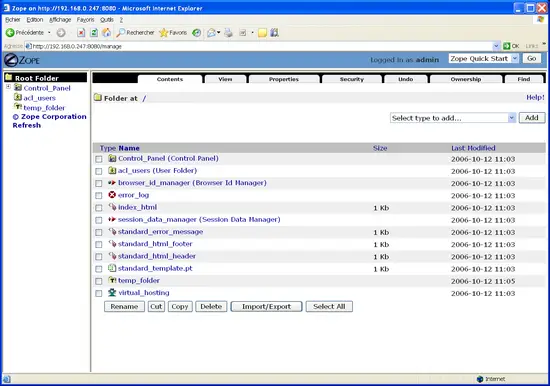Image resolution: width=550 pixels, height=386 pixels.
Task: Select the index_html checkbox
Action: [x=99, y=208]
